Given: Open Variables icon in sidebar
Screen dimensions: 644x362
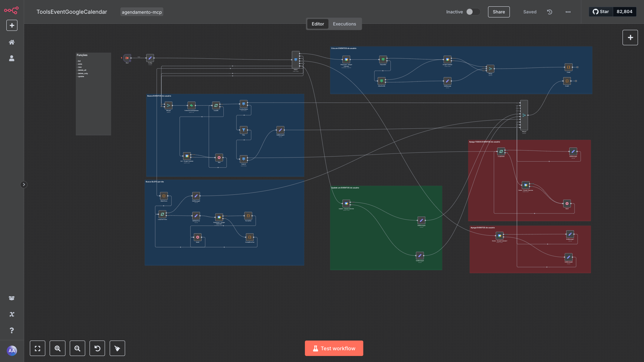Looking at the screenshot, I should (x=12, y=314).
